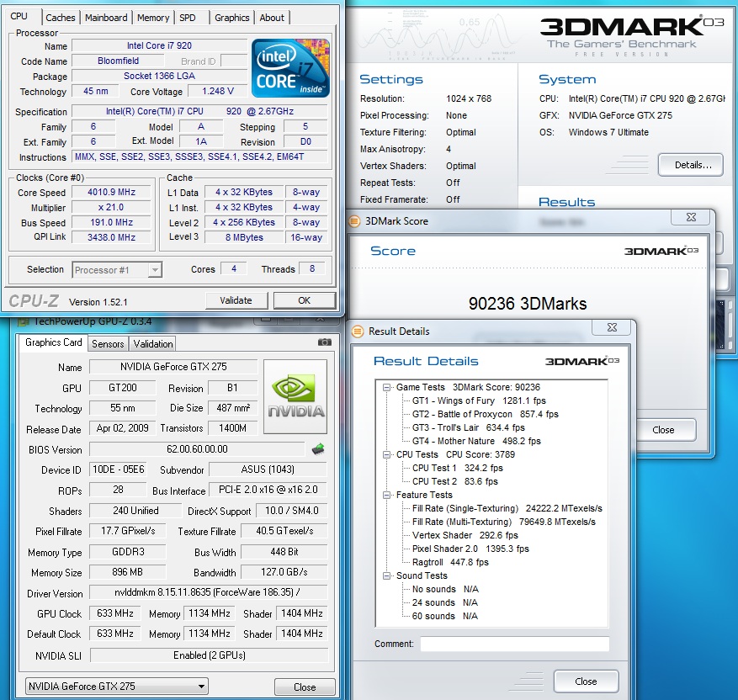Open the Graphics tab in CPU-Z
Screen dimensions: 738x700
point(232,18)
